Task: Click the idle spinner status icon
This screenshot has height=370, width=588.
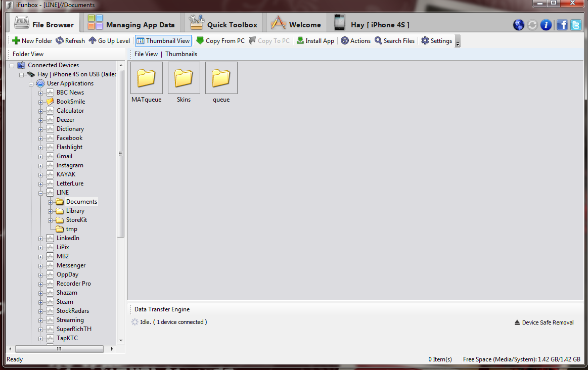Action: (x=134, y=322)
